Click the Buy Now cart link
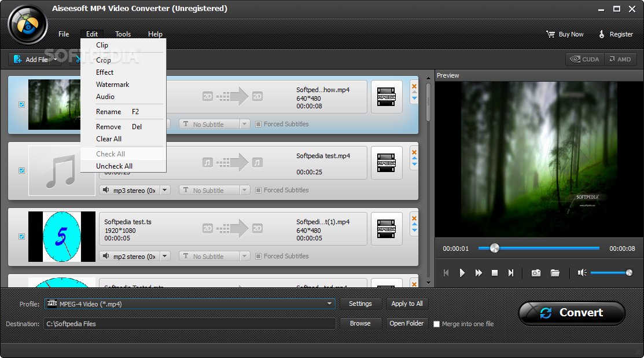The width and height of the screenshot is (644, 358). click(x=565, y=35)
